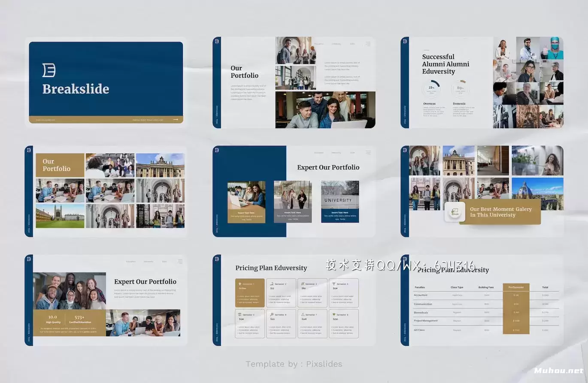The width and height of the screenshot is (588, 383).
Task: Select the gold Semester 1 pricing card
Action: tap(250, 293)
